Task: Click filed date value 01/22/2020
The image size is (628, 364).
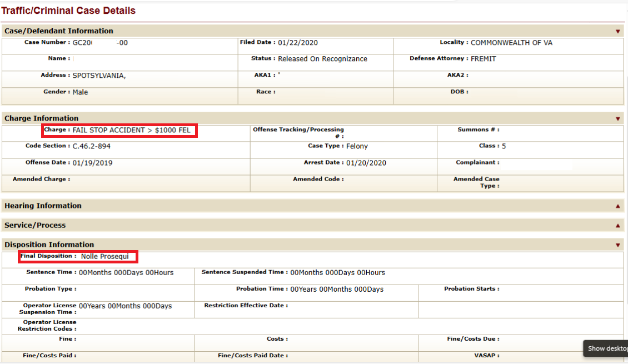Action: pos(297,42)
